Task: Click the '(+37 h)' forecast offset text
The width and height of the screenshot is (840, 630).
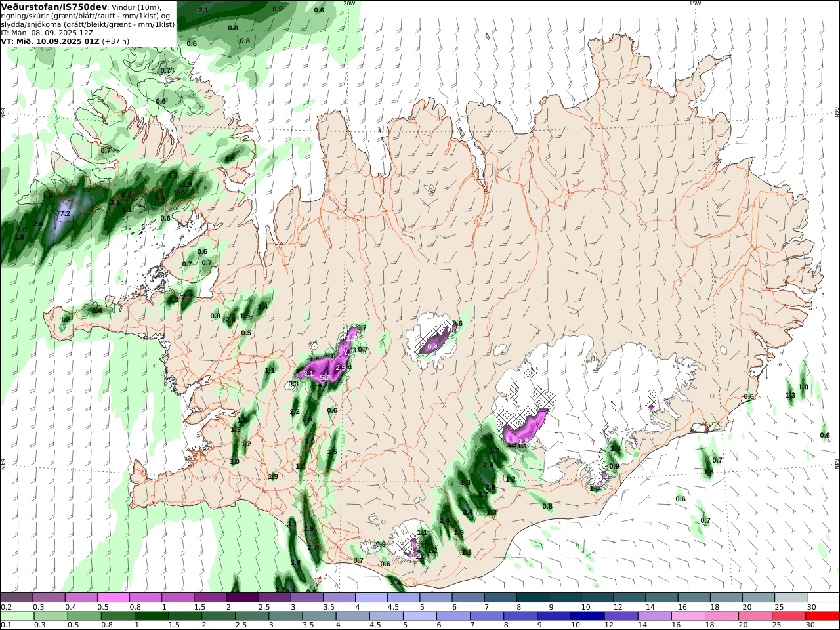Action: tap(115, 41)
